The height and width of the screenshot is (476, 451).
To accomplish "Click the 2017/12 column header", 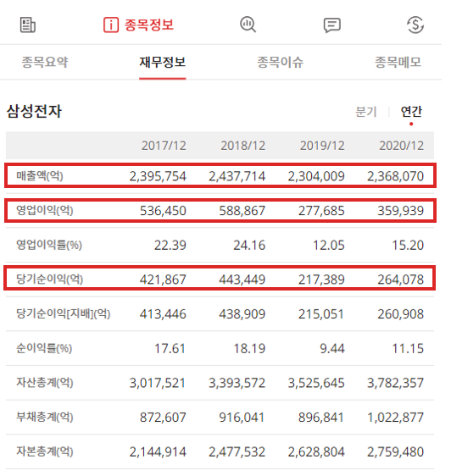I will click(x=164, y=146).
